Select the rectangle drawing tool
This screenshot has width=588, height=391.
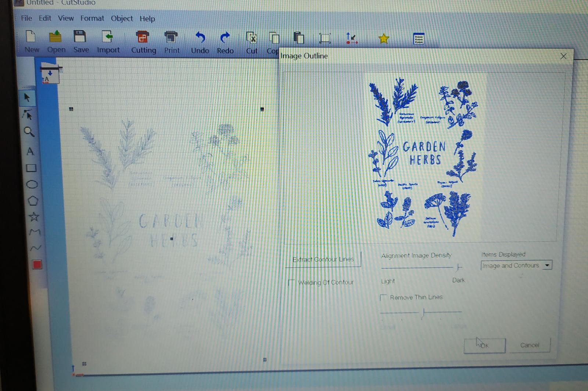coord(31,168)
